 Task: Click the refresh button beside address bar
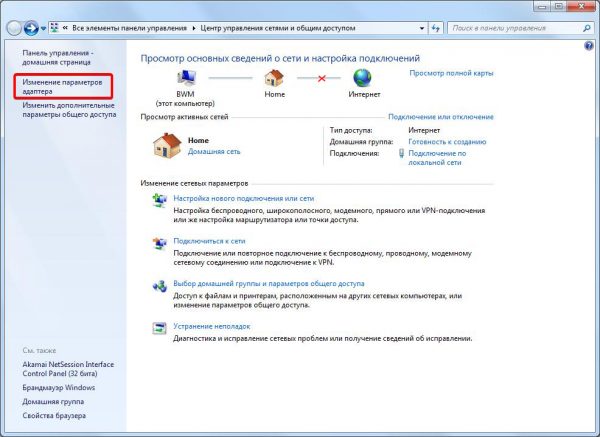coord(435,28)
